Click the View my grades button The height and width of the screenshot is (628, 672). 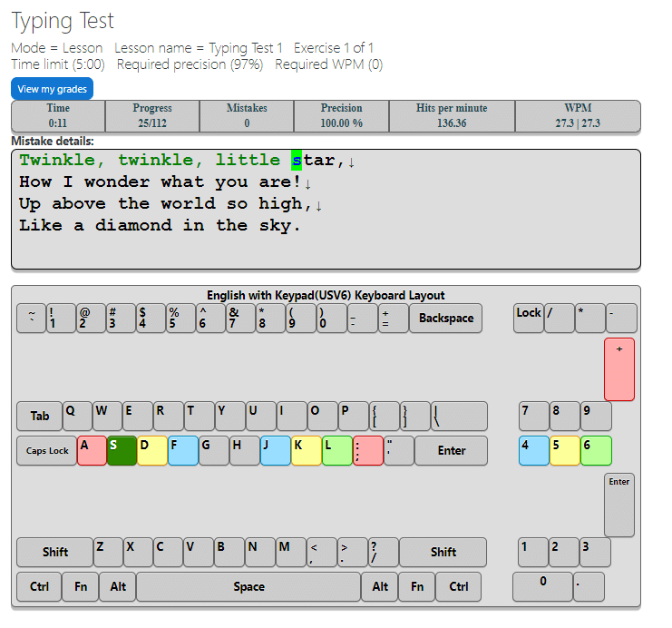[52, 89]
